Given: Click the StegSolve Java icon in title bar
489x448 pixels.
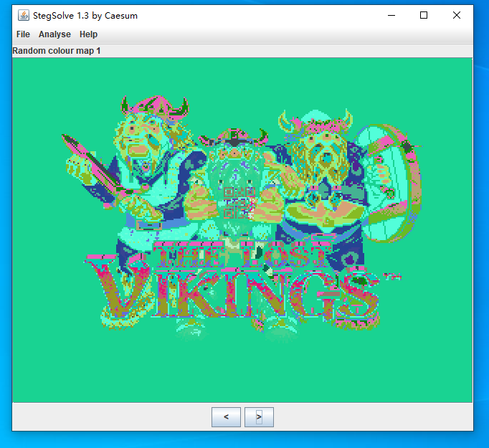Looking at the screenshot, I should [24, 15].
